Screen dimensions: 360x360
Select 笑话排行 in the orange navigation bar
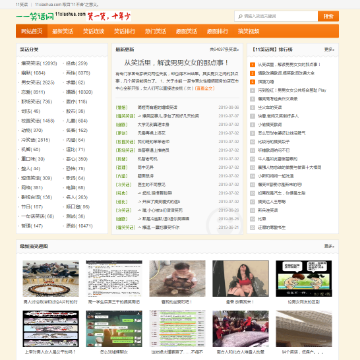click(x=124, y=31)
